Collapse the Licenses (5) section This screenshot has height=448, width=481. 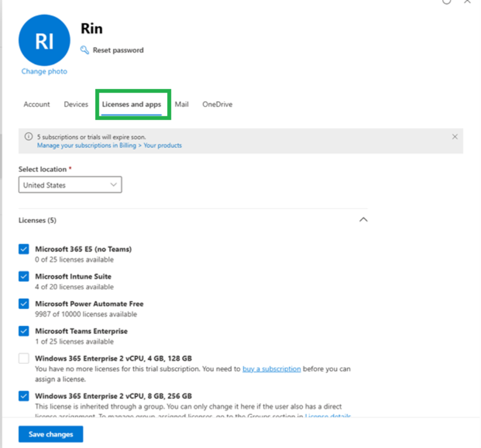(x=363, y=220)
